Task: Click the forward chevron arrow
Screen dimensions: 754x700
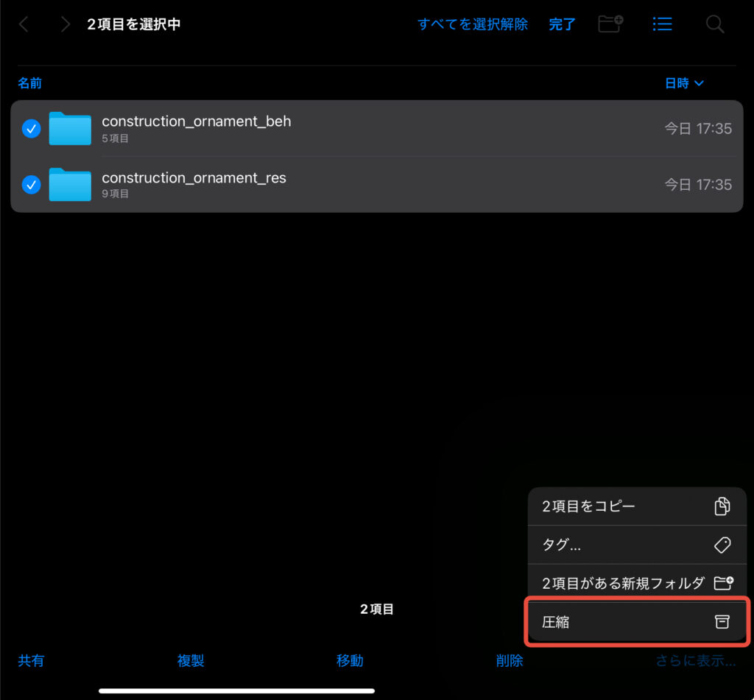Action: (66, 24)
